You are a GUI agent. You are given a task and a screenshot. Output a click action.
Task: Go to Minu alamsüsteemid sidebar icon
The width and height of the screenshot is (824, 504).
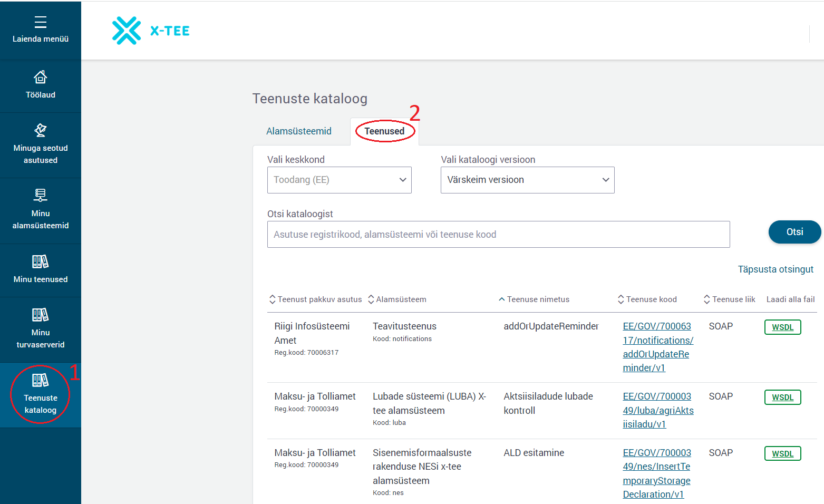click(x=40, y=196)
